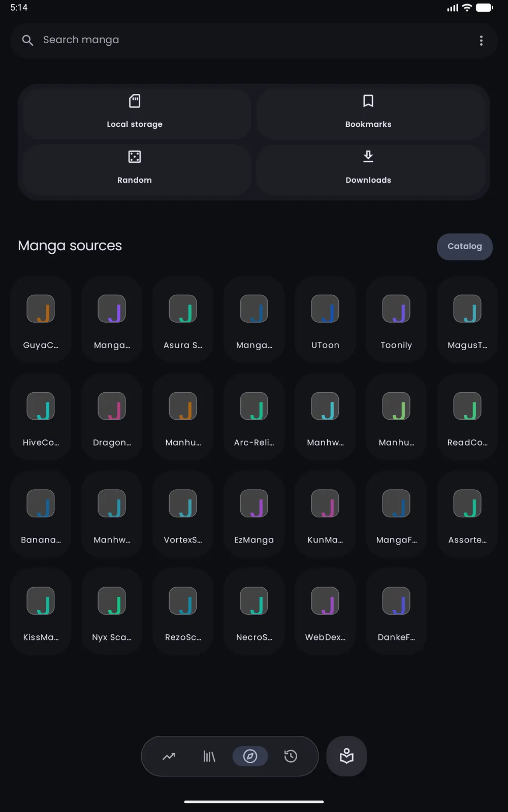Open Manhu... source with light green J icon
508x812 pixels.
[396, 417]
